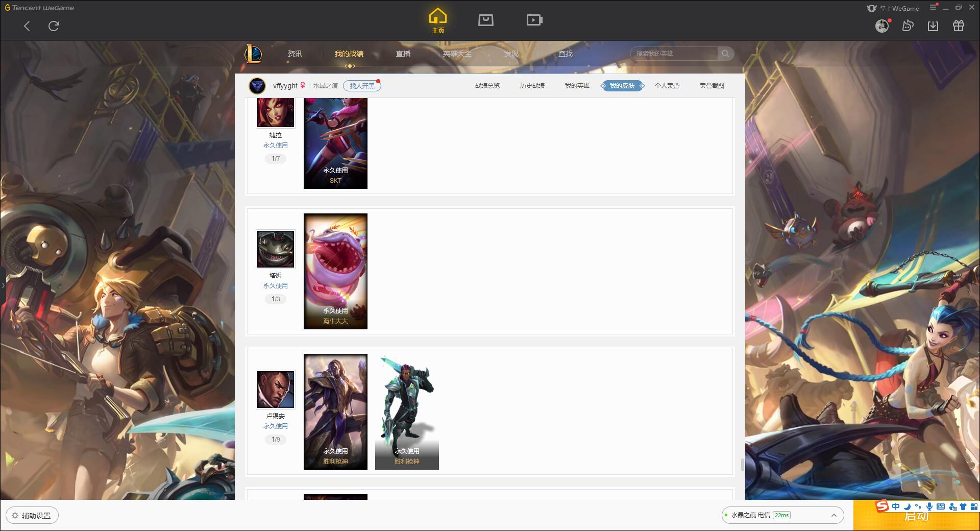Click the 找人开黑 button

[x=362, y=86]
